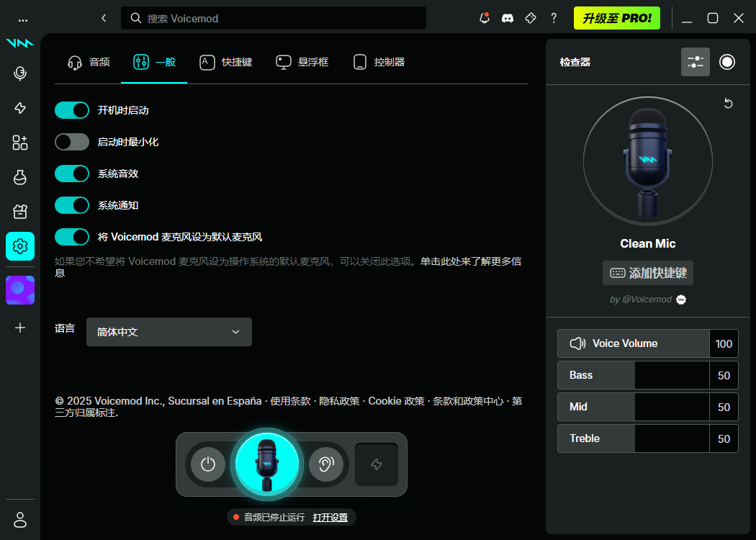Screen dimensions: 756x540
Task: Open 隐私政策 link
Action: tap(339, 401)
